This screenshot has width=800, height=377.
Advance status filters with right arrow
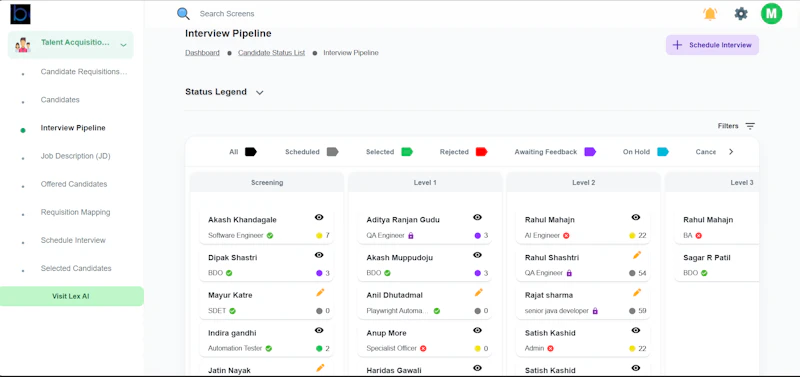tap(731, 152)
